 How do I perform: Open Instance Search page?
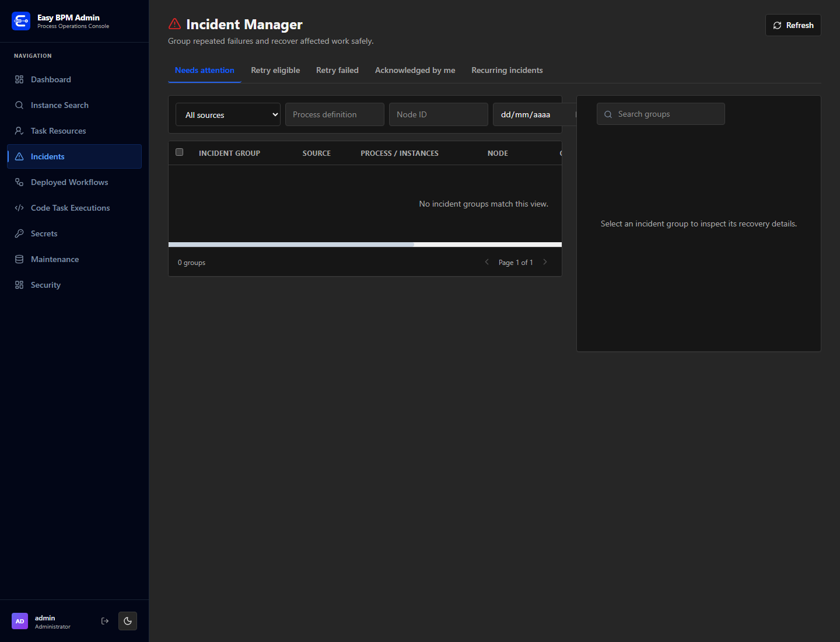click(75, 105)
